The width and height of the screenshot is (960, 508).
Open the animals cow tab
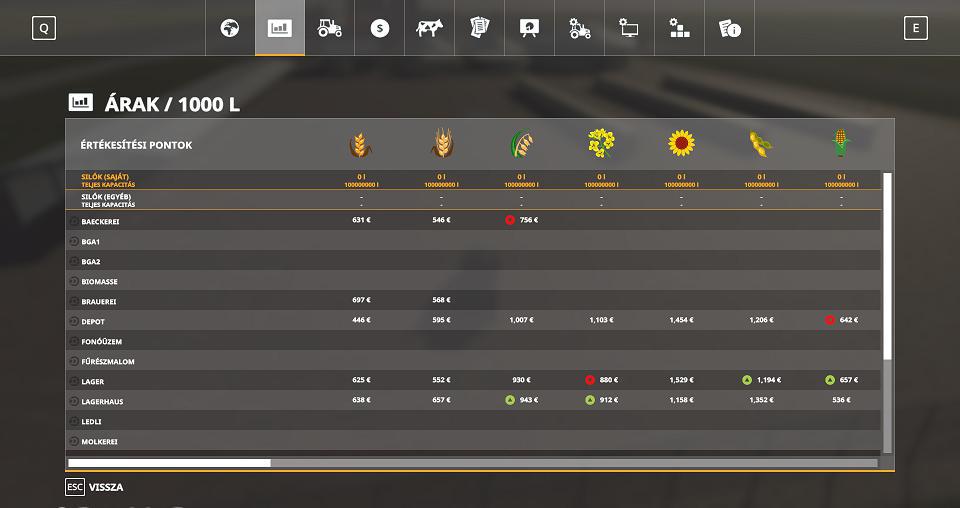[x=430, y=28]
